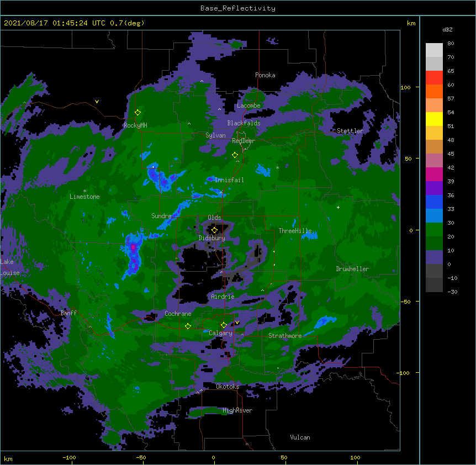Click the Airdrie label
The image size is (476, 465).
coord(223,297)
